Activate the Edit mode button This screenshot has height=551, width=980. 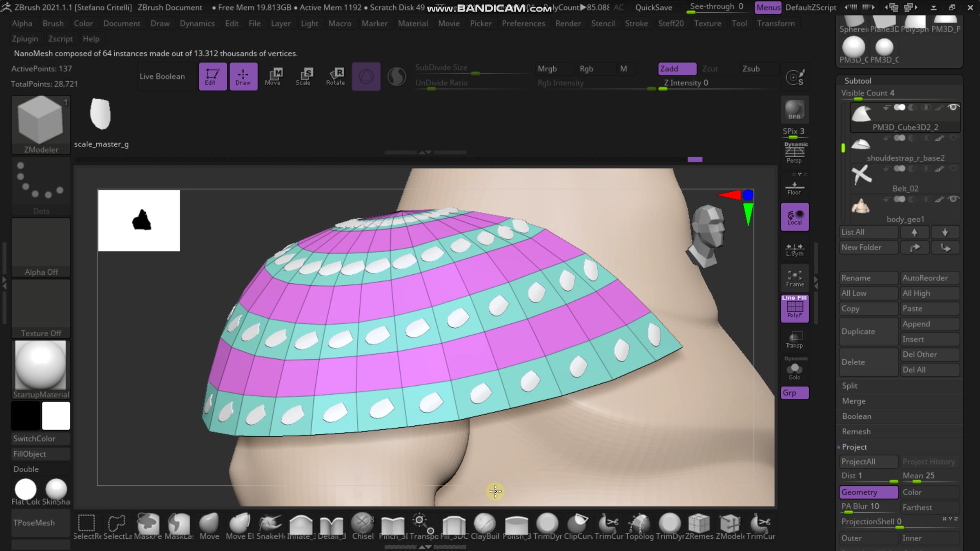pyautogui.click(x=213, y=76)
